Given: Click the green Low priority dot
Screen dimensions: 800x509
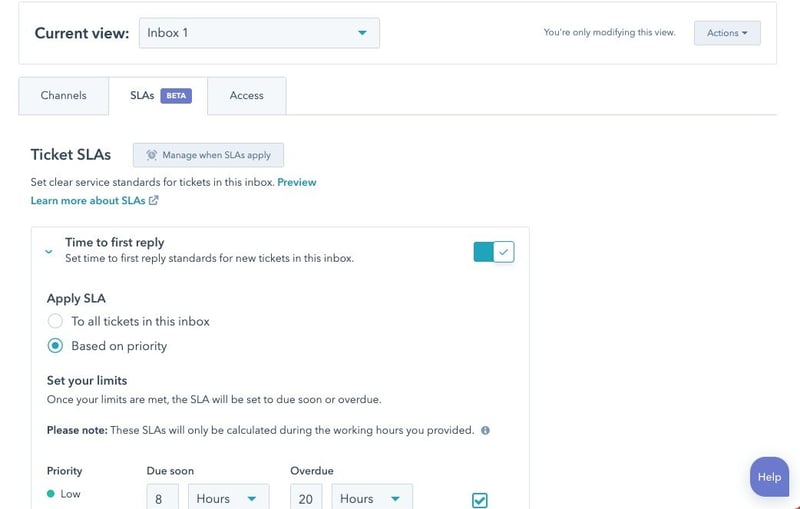Looking at the screenshot, I should 51,494.
